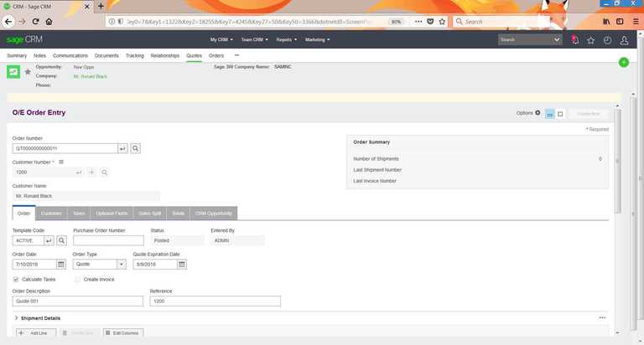The height and width of the screenshot is (345, 644).
Task: Expand the Shipment Details section
Action: click(16, 318)
